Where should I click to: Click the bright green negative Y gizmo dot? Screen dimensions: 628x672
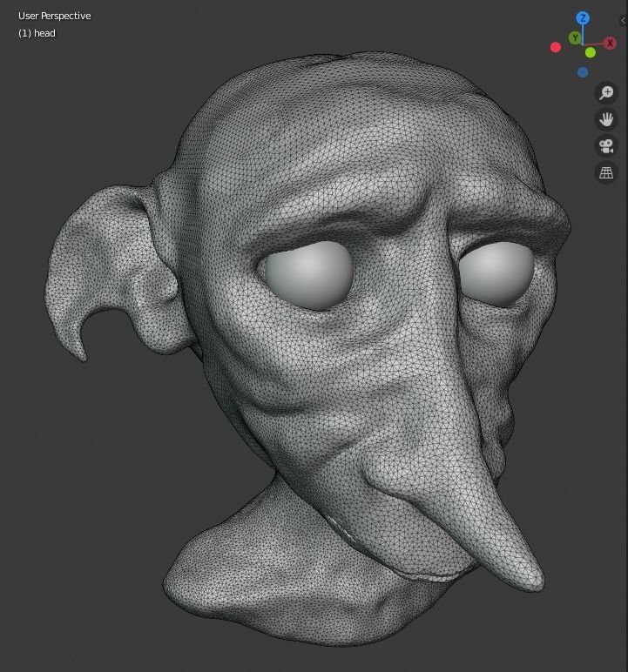(591, 53)
